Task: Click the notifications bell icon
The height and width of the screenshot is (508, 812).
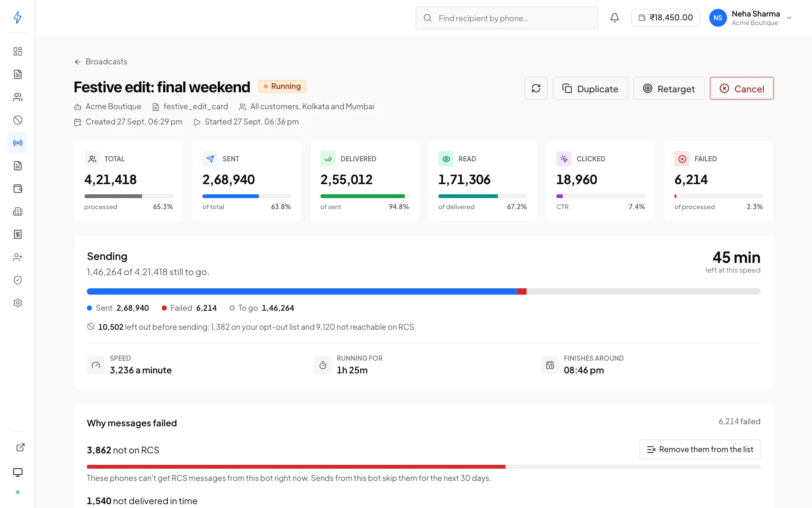Action: pos(614,18)
